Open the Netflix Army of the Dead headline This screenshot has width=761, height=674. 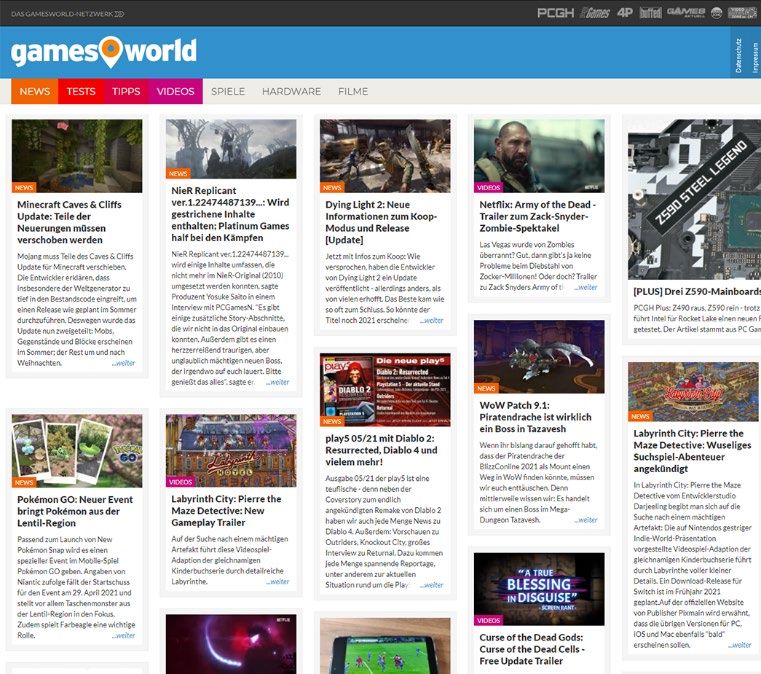tap(538, 216)
